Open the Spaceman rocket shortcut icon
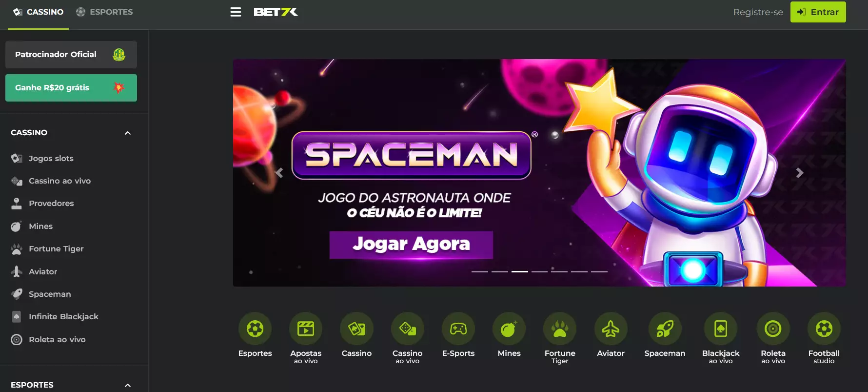Image resolution: width=868 pixels, height=392 pixels. 665,329
